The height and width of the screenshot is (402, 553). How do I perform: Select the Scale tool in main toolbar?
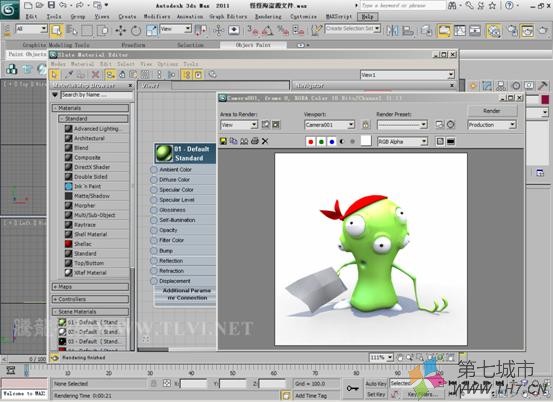click(152, 31)
